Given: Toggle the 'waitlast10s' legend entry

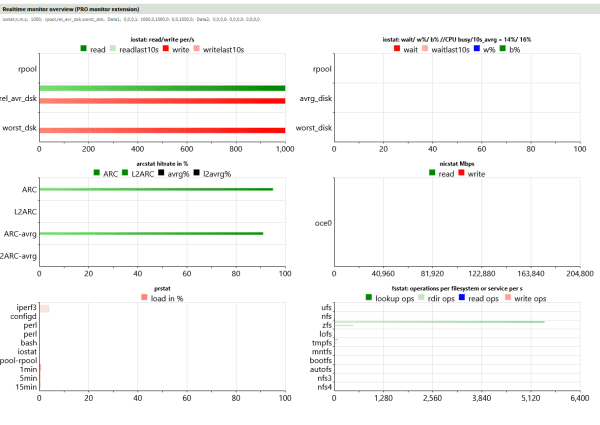Looking at the screenshot, I should (x=445, y=49).
